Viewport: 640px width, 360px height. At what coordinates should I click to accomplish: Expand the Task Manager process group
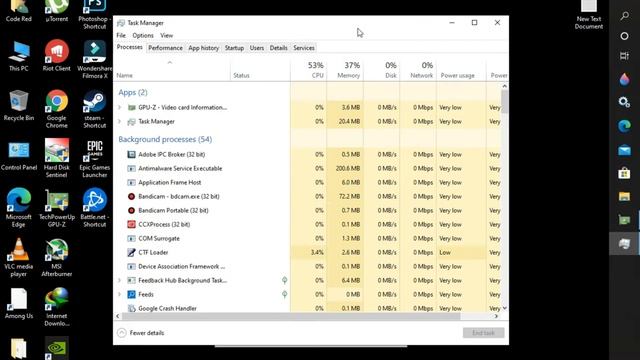120,121
